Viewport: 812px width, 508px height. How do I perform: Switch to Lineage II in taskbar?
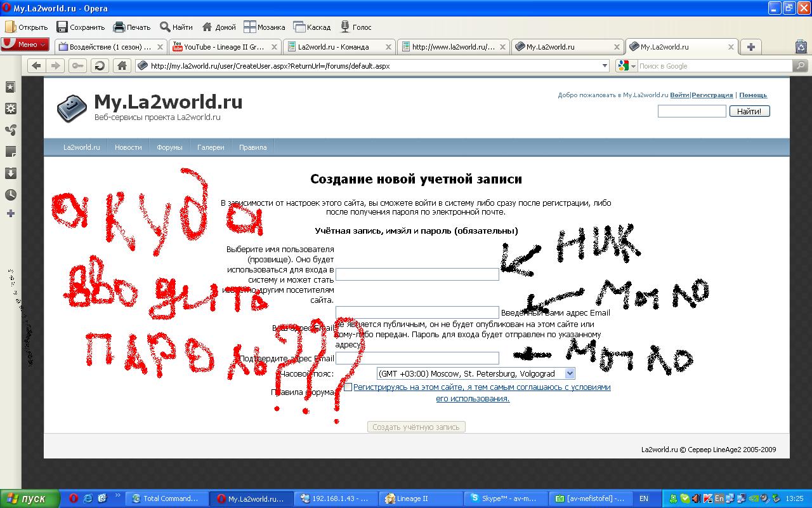pos(421,498)
